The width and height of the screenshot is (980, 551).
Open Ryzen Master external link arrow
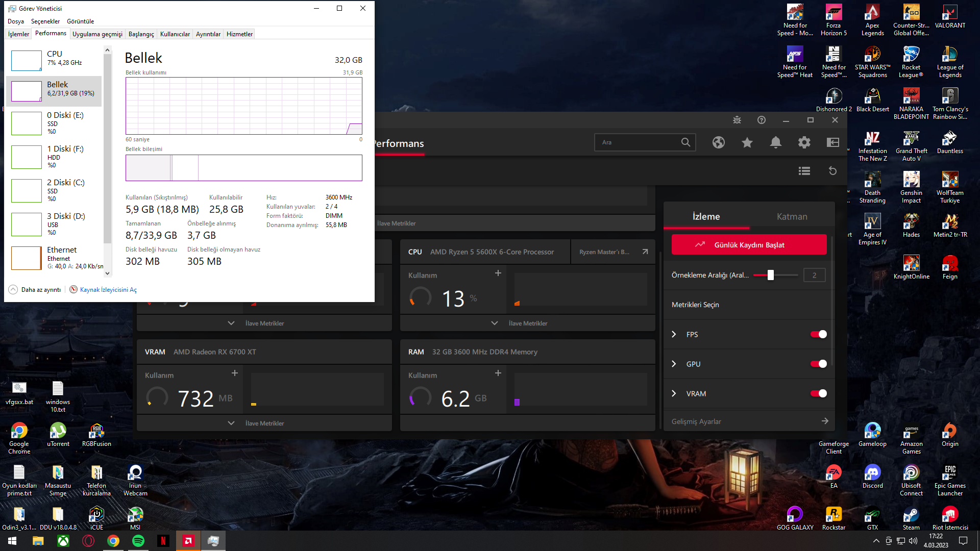click(x=645, y=252)
